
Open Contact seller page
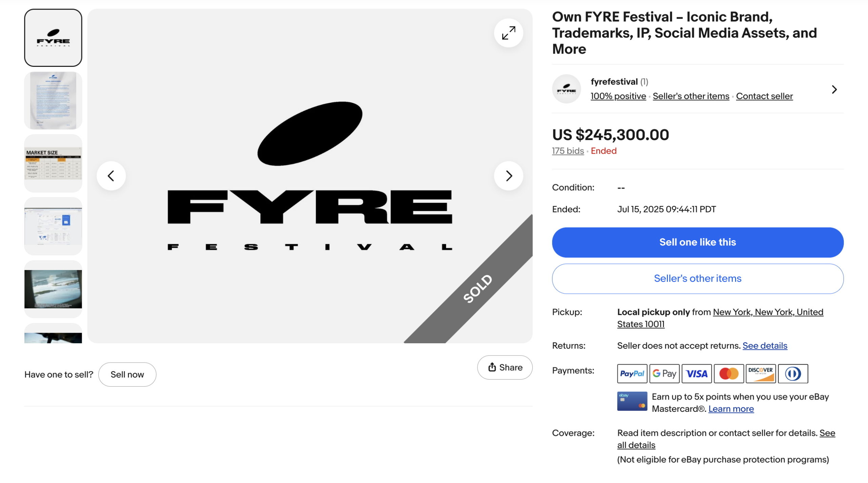(x=764, y=96)
